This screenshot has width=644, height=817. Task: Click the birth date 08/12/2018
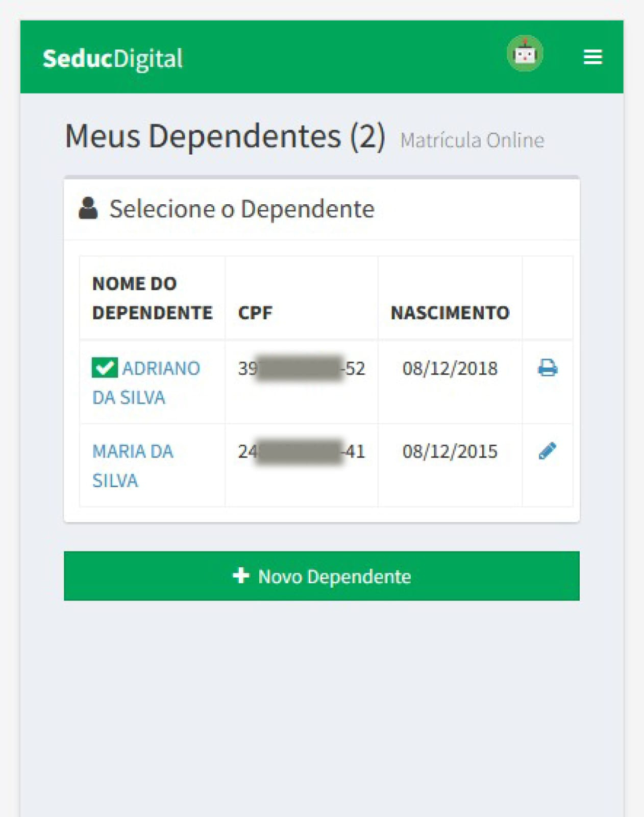450,368
